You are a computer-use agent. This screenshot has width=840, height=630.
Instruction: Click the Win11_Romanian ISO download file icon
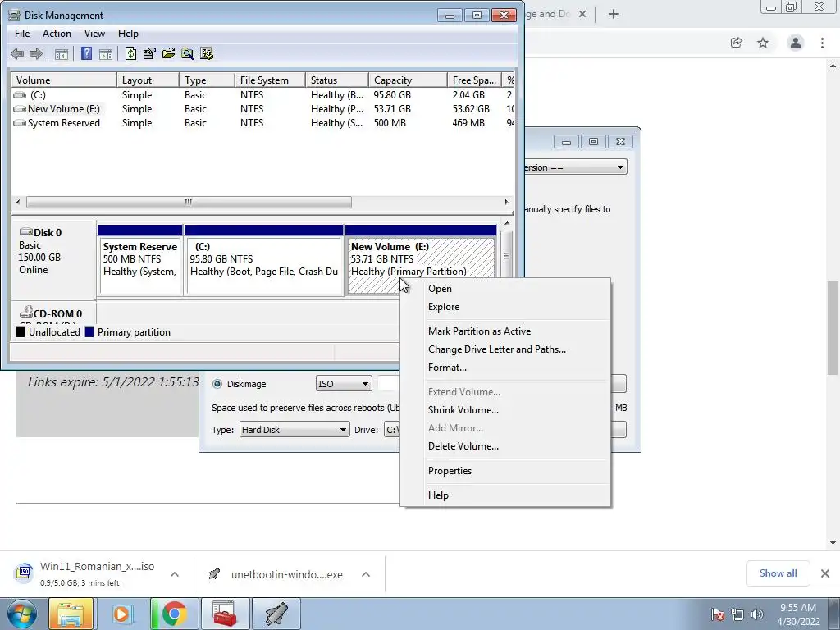tap(24, 573)
